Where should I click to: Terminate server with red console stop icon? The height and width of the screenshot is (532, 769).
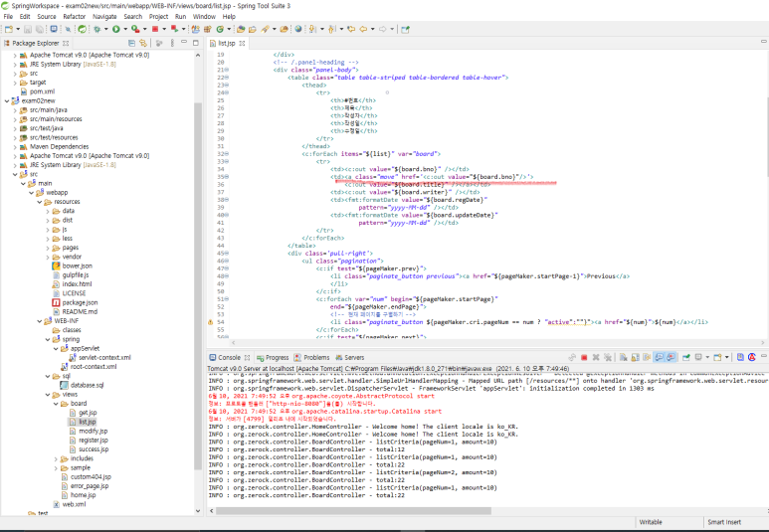tap(584, 357)
